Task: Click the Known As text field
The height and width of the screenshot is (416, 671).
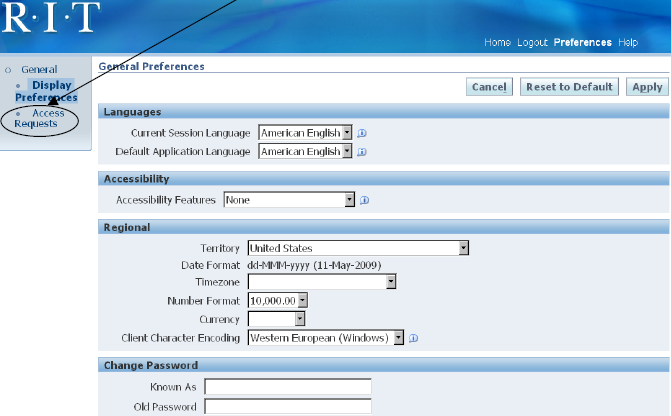Action: coord(287,387)
